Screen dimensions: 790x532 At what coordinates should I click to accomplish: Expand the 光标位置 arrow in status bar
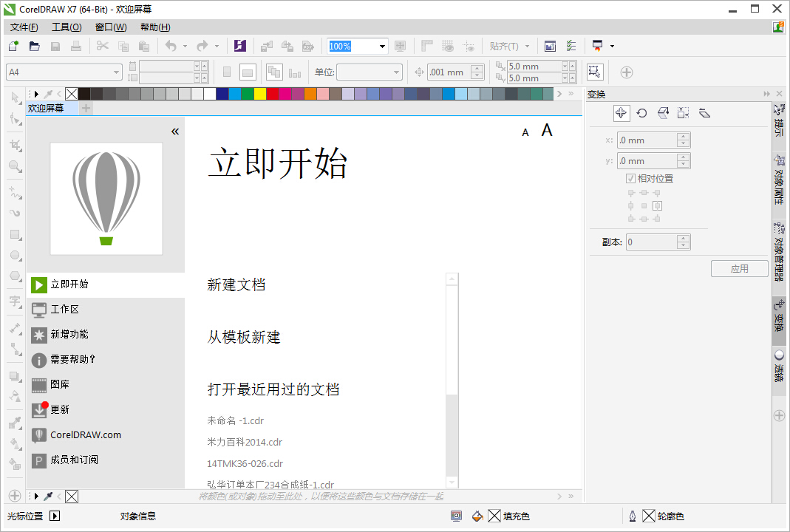point(55,516)
